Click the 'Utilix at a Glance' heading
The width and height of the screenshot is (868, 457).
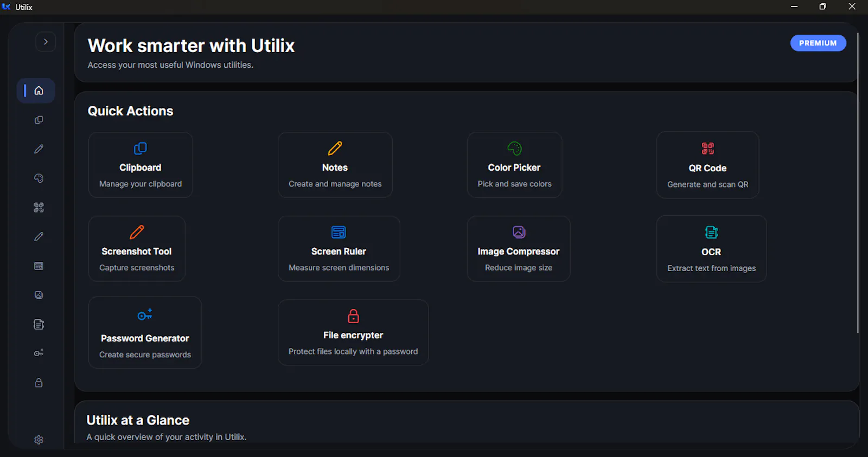coord(138,420)
